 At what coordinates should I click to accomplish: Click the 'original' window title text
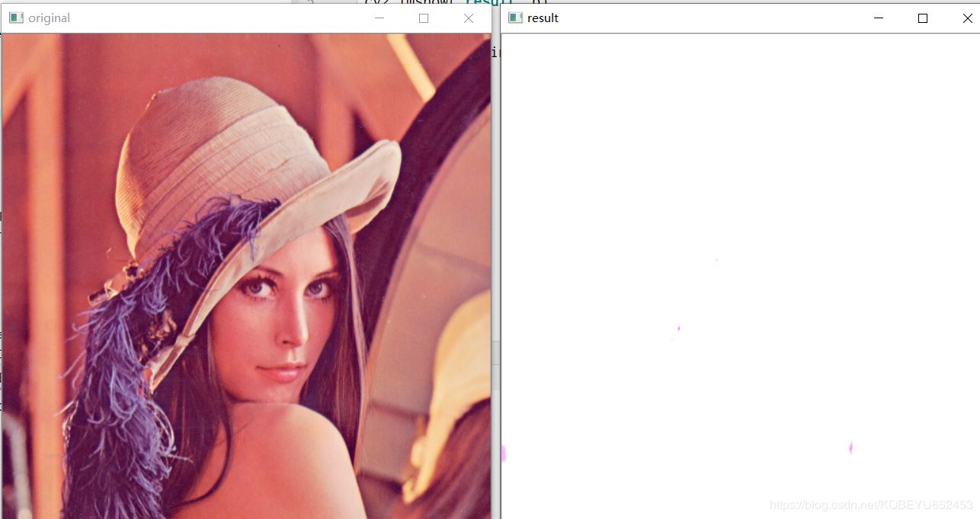coord(49,18)
